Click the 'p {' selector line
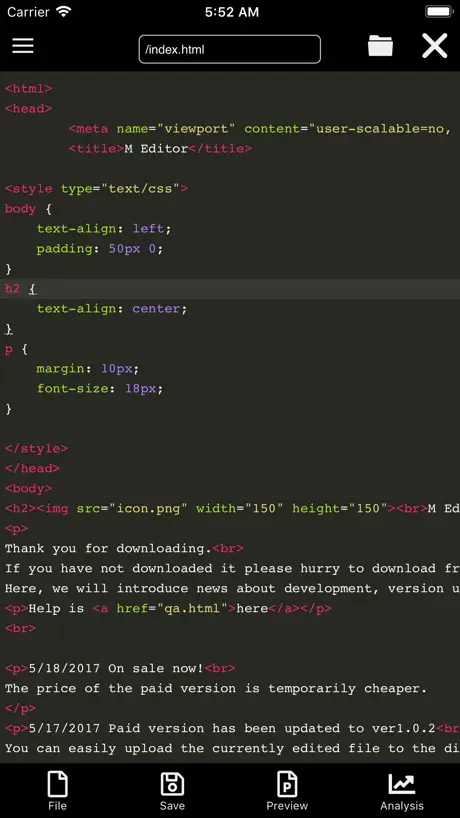Screen dimensions: 460x818 pyautogui.click(x=16, y=348)
